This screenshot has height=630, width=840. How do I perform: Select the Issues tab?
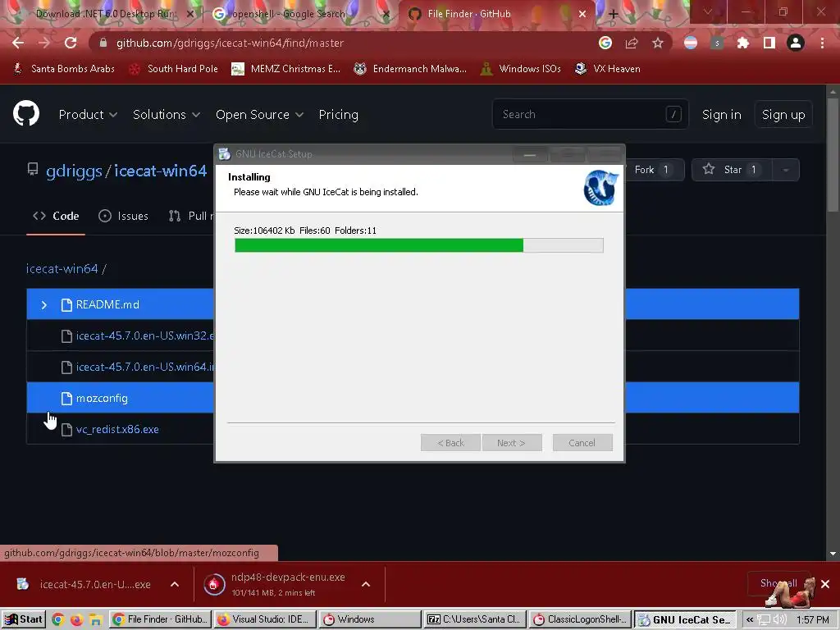[123, 216]
